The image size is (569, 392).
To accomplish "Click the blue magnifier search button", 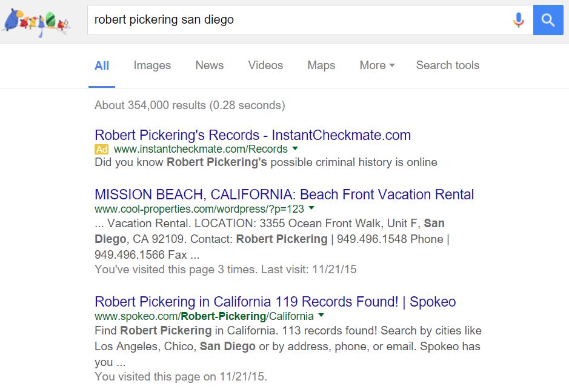I will pyautogui.click(x=548, y=20).
